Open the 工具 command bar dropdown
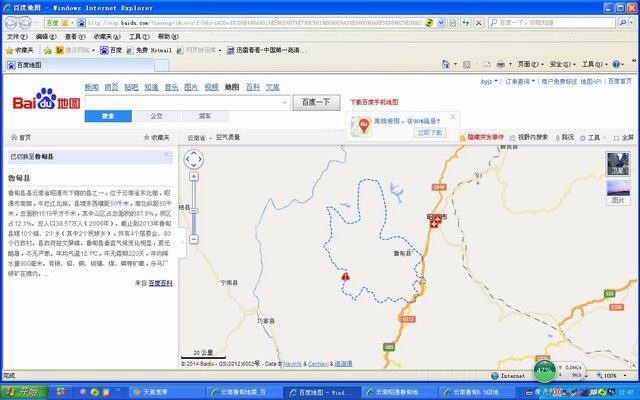The height and width of the screenshot is (400, 640). pyautogui.click(x=595, y=64)
